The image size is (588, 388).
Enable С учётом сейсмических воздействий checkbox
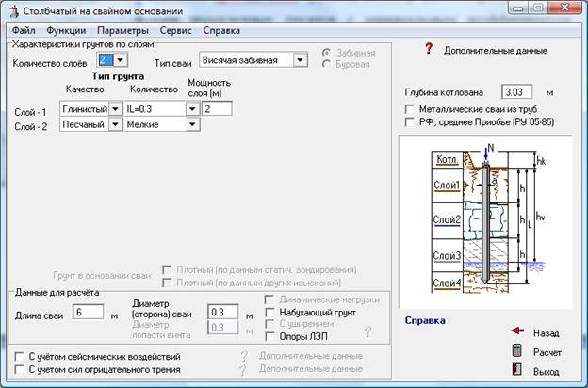coord(21,356)
